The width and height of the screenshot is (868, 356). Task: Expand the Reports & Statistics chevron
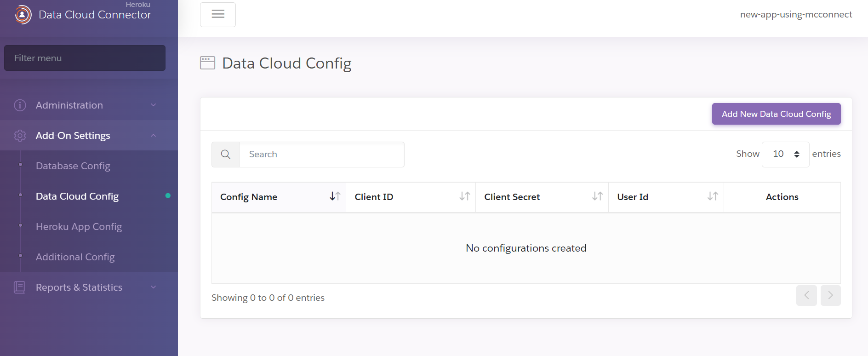[154, 287]
